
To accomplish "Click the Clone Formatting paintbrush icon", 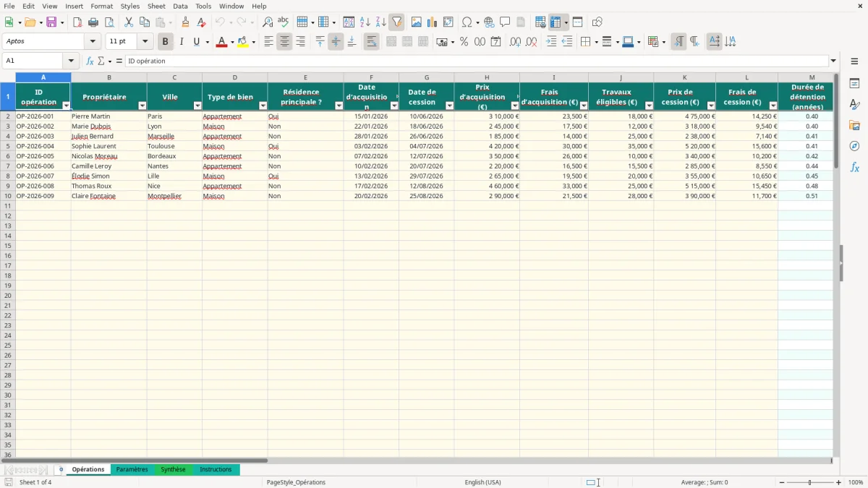I will (x=186, y=22).
